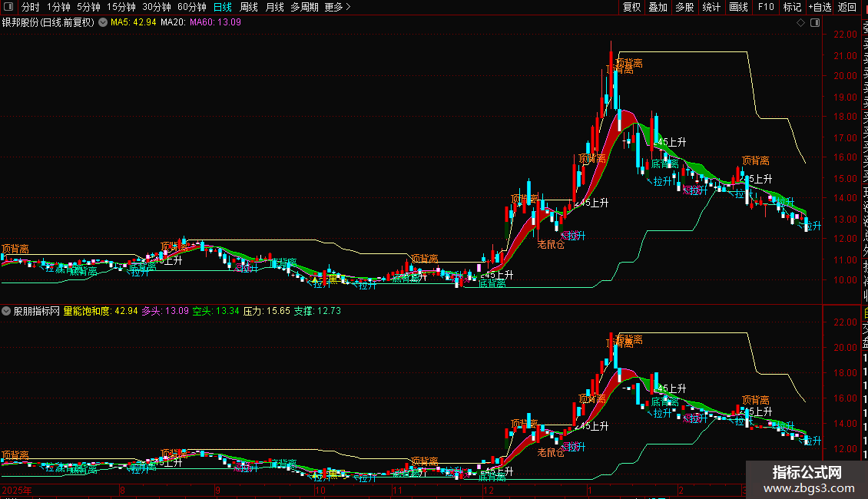Select the 5分钟 period tab
This screenshot has height=499, width=868.
[x=88, y=7]
